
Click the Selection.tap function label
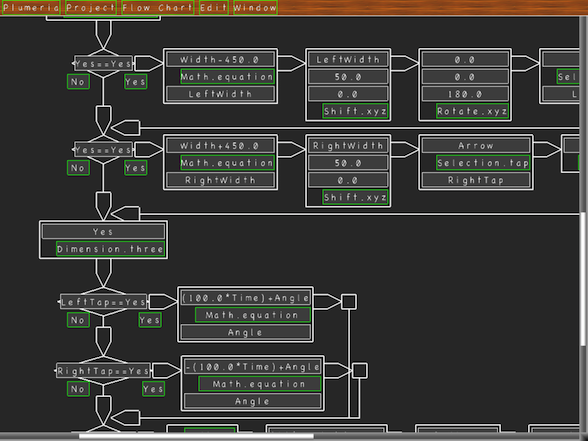[483, 163]
